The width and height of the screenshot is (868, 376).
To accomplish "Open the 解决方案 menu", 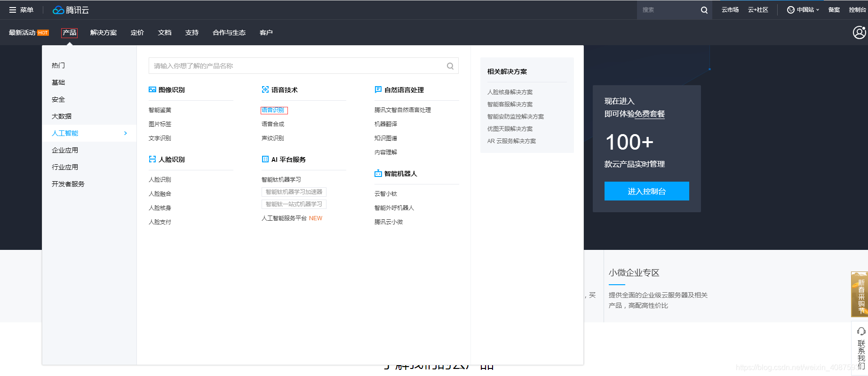I will pyautogui.click(x=104, y=32).
